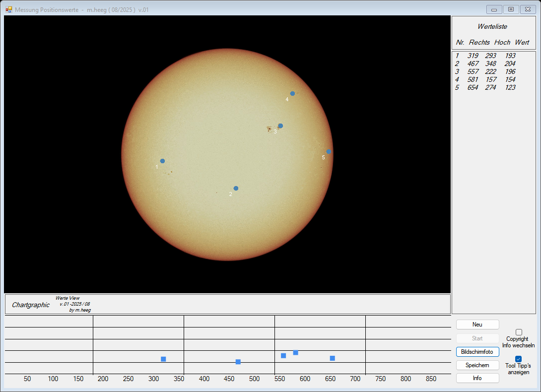Click the large sunspot group on sun
The width and height of the screenshot is (541, 392).
click(x=270, y=129)
